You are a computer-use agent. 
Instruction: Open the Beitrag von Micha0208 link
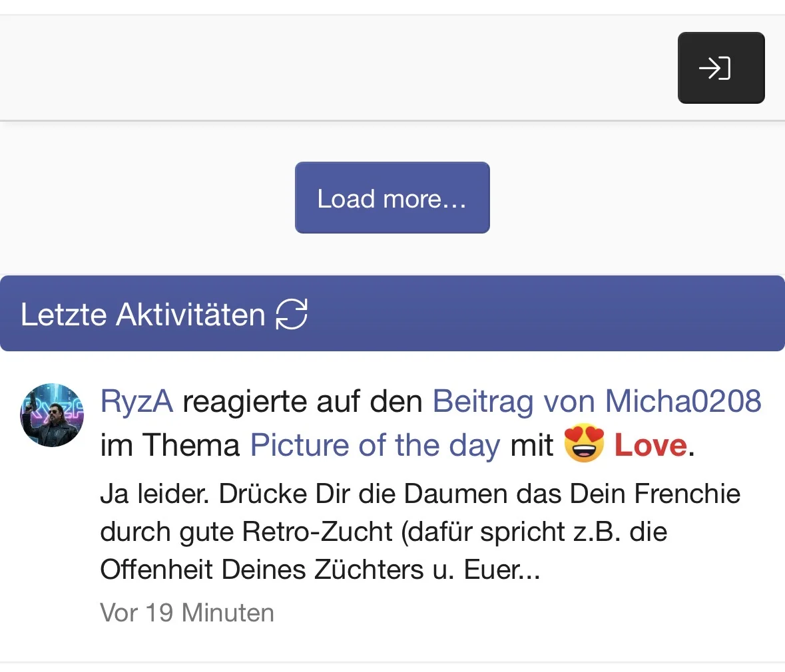pos(597,401)
